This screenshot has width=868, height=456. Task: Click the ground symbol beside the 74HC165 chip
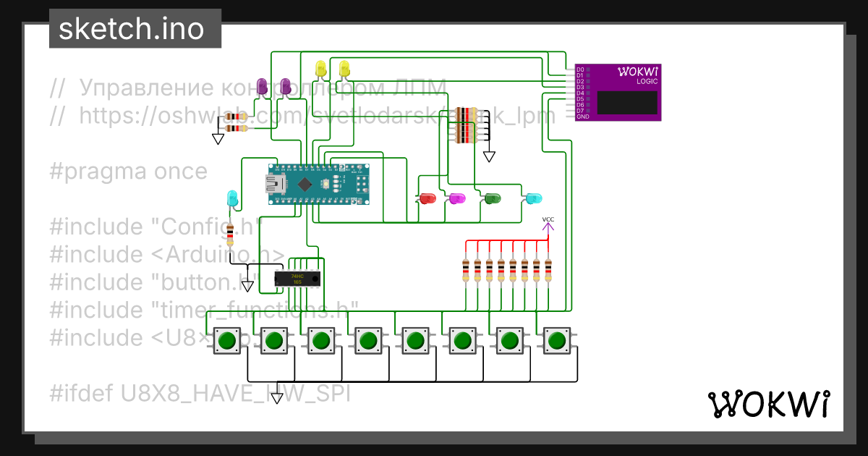(x=247, y=285)
